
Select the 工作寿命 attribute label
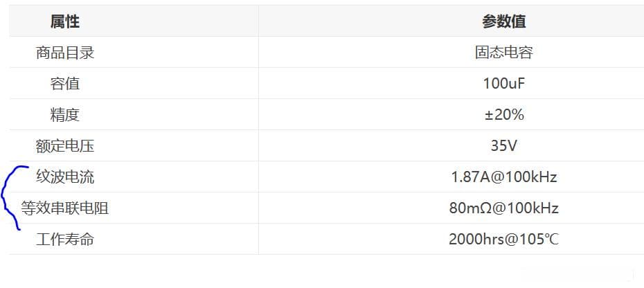click(x=65, y=240)
